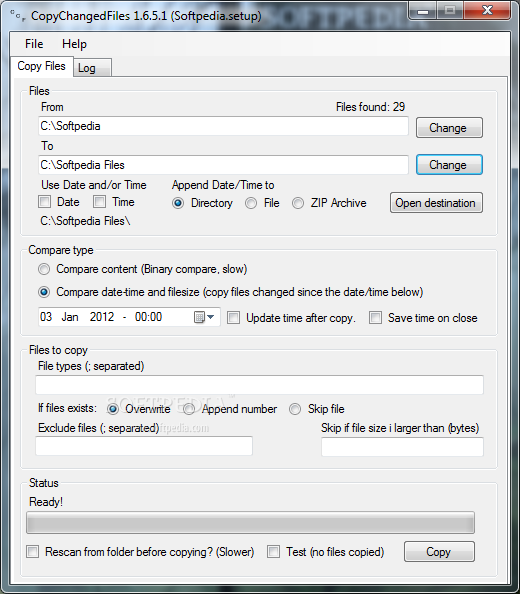The height and width of the screenshot is (594, 520).
Task: Click the CopyChangedFiles title bar app icon
Action: pos(17,16)
